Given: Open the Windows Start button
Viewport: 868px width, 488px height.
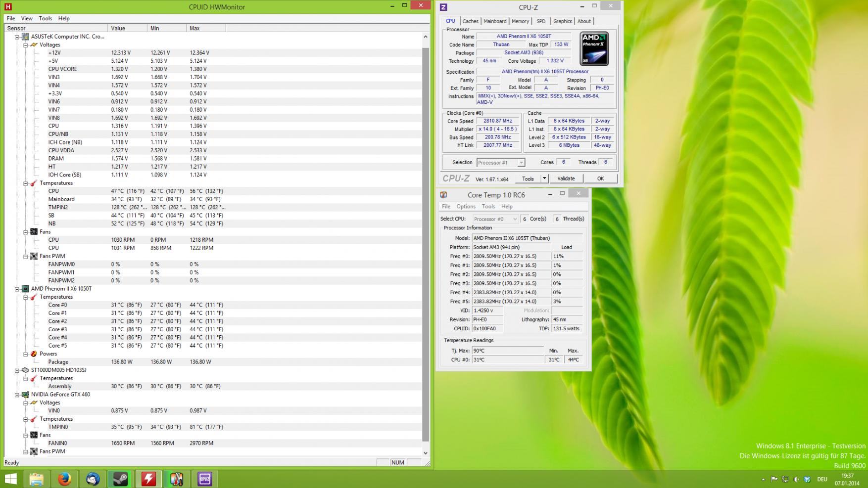Looking at the screenshot, I should (x=10, y=479).
